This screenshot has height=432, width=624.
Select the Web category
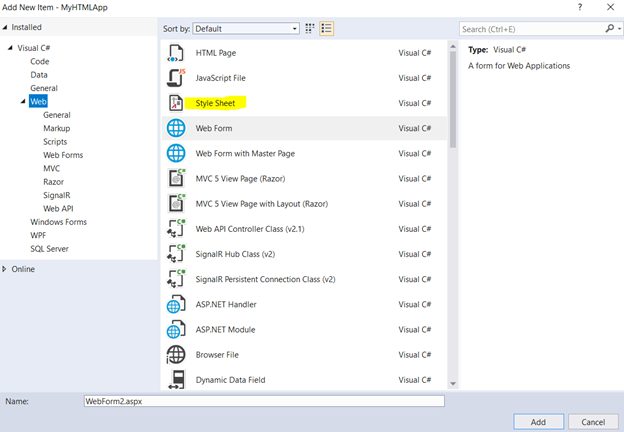38,101
